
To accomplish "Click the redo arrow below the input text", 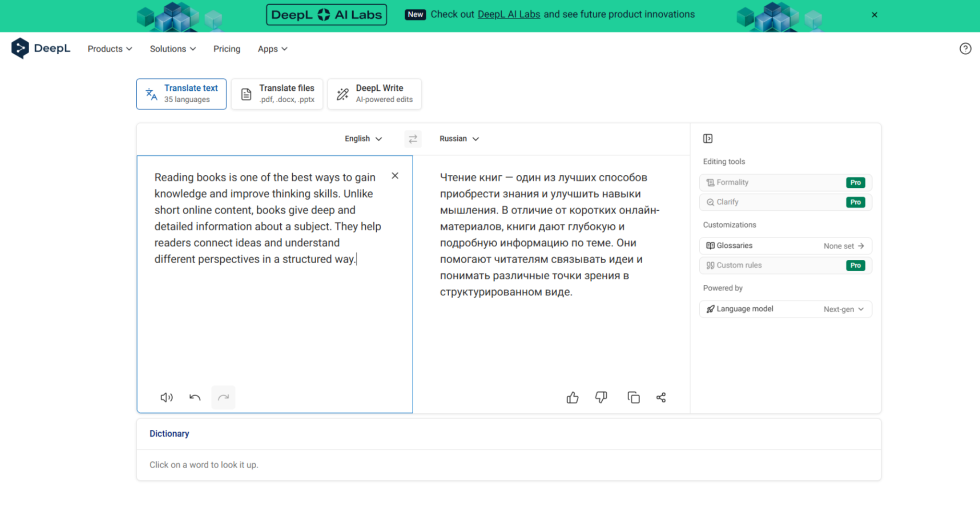I will (223, 397).
